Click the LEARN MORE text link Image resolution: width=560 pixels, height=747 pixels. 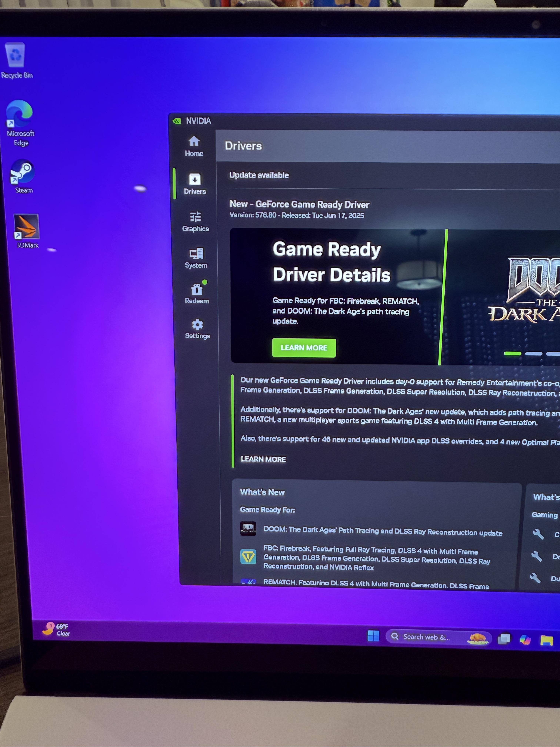[263, 459]
